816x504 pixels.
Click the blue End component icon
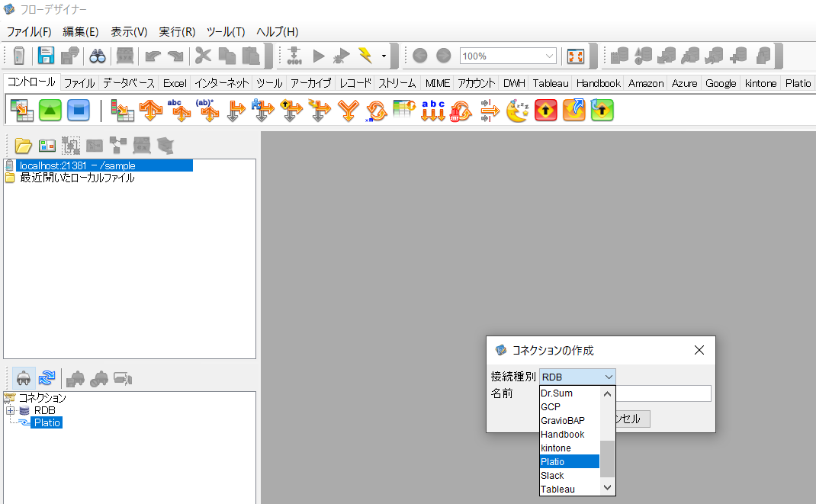click(79, 111)
